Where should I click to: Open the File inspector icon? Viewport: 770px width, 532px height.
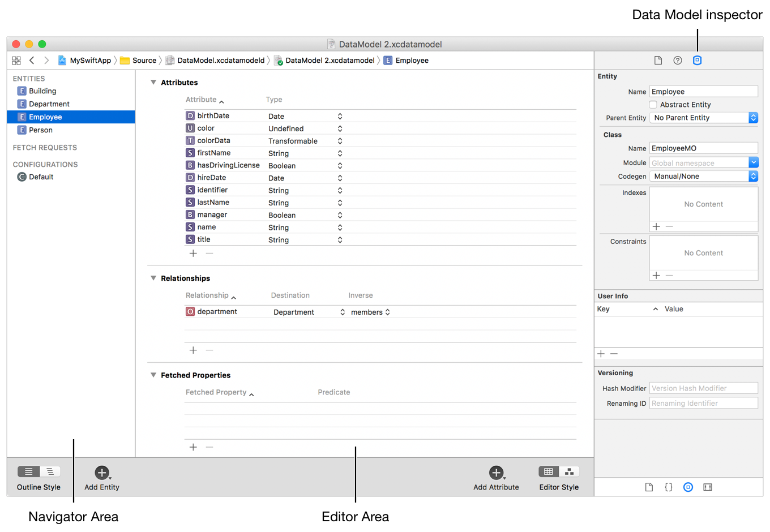point(658,61)
